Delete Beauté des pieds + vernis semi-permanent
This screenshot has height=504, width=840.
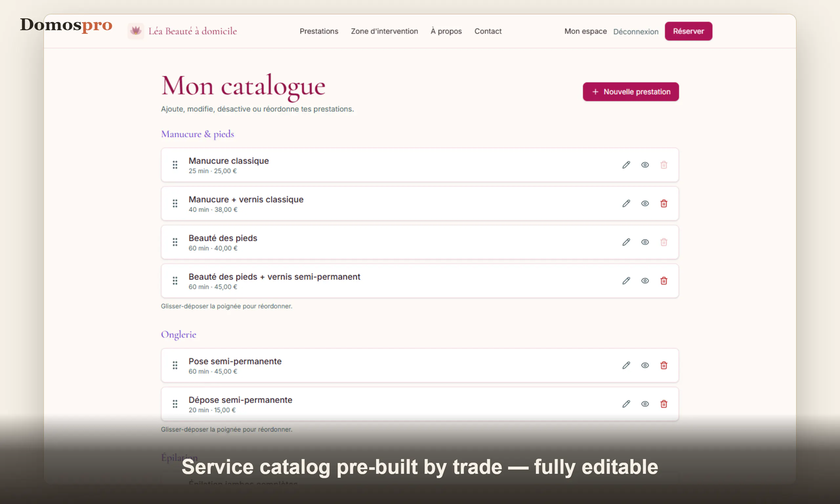click(664, 281)
